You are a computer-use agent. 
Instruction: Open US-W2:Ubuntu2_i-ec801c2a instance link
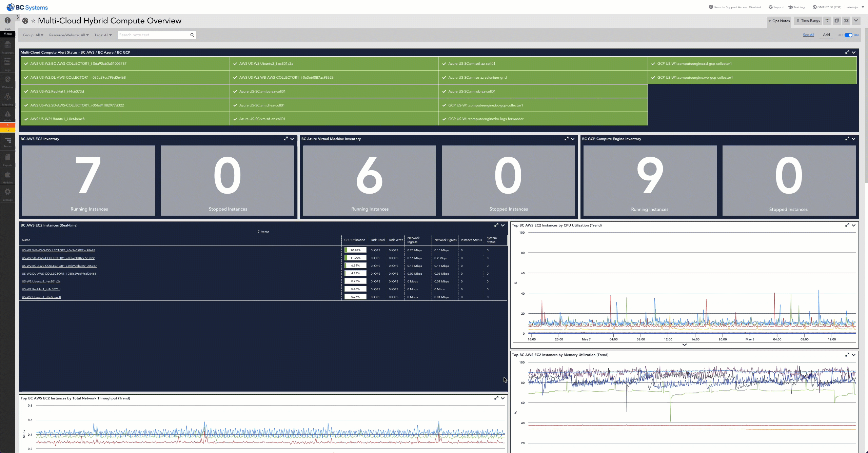pos(41,281)
